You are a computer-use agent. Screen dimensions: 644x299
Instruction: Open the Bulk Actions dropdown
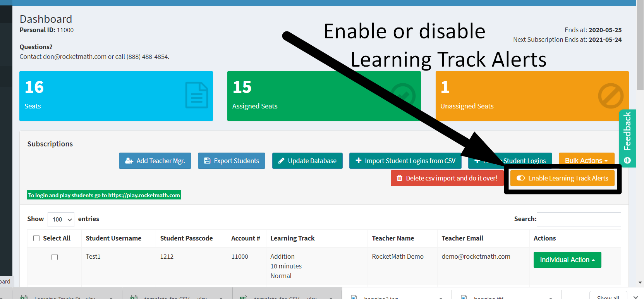pyautogui.click(x=586, y=161)
